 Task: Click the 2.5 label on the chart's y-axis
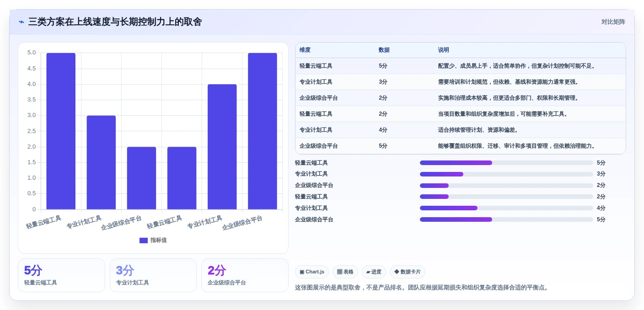pos(32,131)
